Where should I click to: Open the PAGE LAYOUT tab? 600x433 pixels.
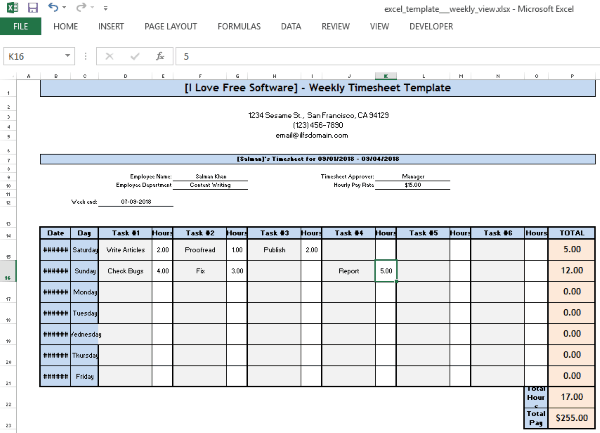171,26
